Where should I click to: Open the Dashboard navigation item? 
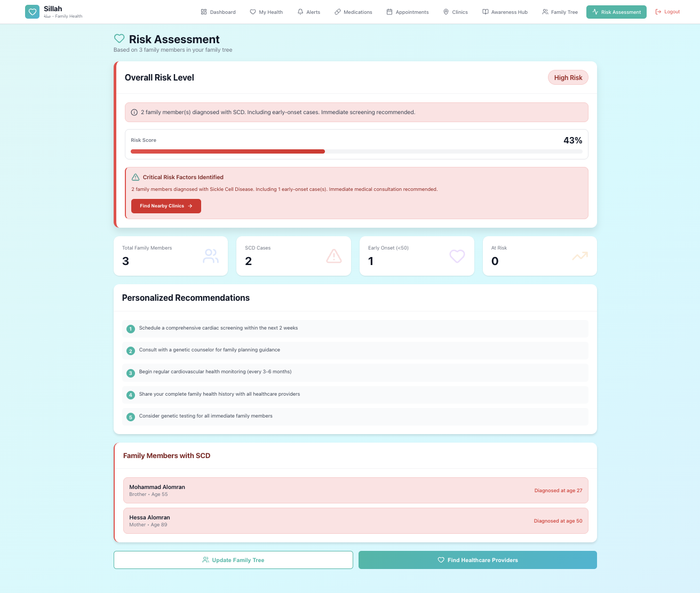point(218,12)
